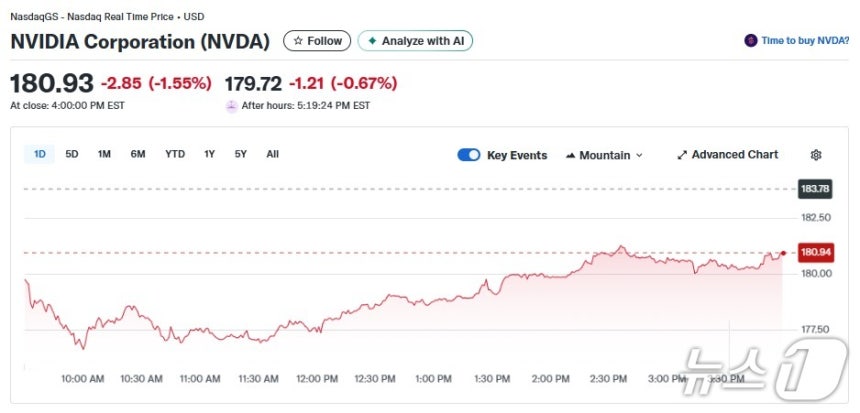
Task: Switch to the 1M range
Action: point(104,154)
